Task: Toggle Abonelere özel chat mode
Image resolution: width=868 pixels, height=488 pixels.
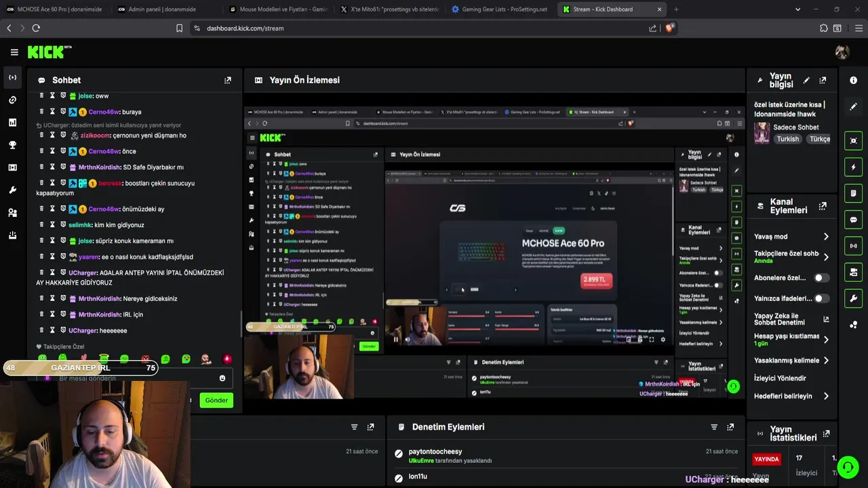Action: (821, 278)
